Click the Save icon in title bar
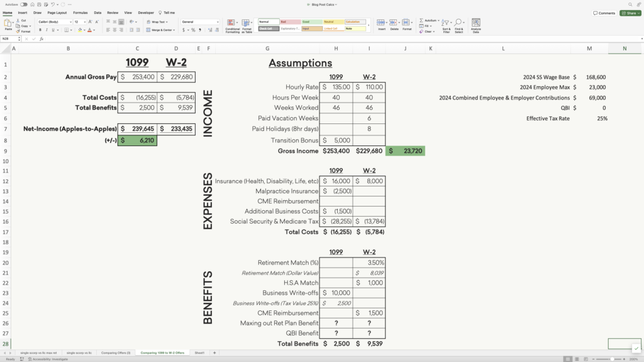 coord(39,4)
